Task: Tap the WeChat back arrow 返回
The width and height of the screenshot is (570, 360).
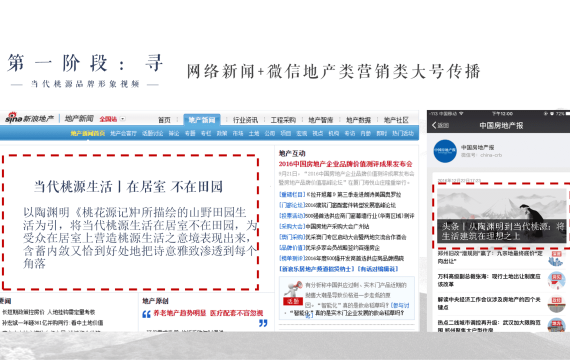Action: tap(440, 125)
